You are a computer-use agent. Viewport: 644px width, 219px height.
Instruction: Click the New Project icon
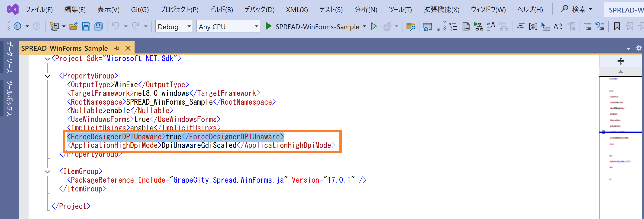click(x=54, y=26)
